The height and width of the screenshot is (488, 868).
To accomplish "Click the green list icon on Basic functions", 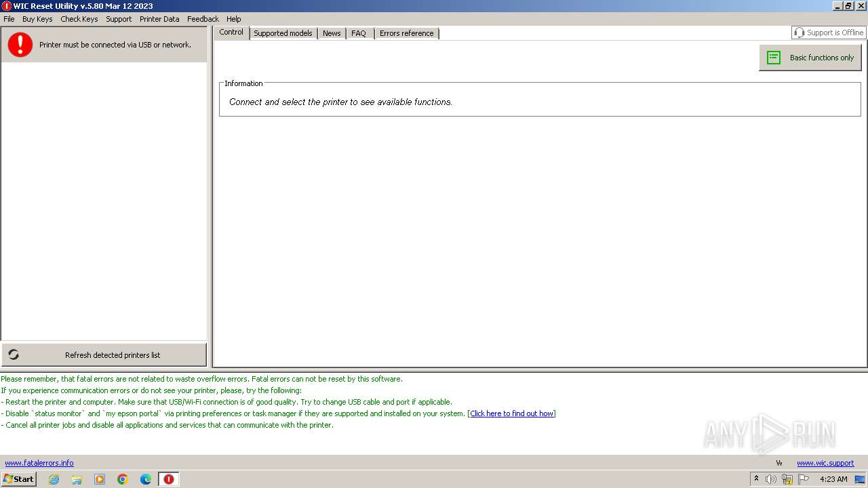I will pyautogui.click(x=774, y=58).
